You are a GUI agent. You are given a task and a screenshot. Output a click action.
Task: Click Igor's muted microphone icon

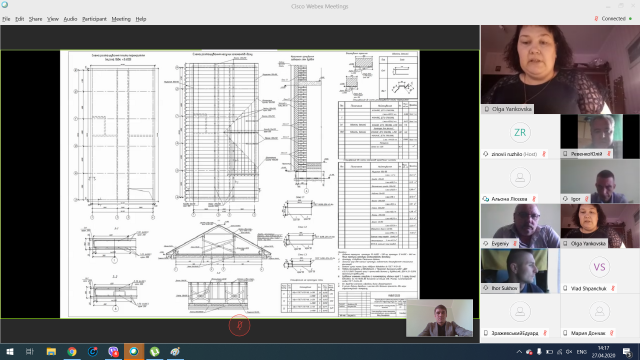(587, 199)
